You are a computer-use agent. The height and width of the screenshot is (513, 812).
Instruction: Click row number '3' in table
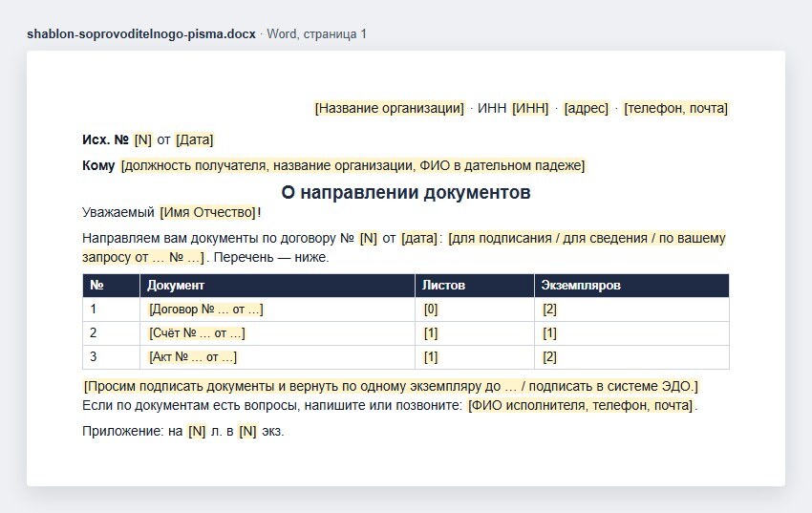click(94, 356)
